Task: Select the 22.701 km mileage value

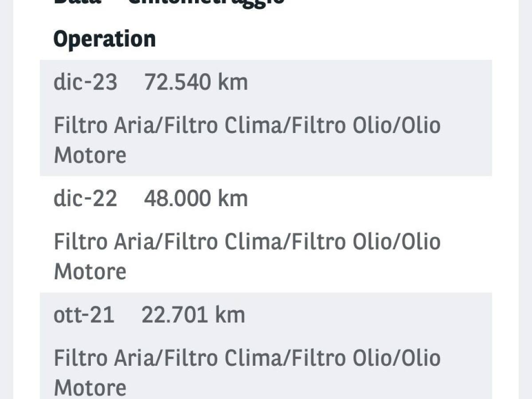Action: pyautogui.click(x=193, y=315)
